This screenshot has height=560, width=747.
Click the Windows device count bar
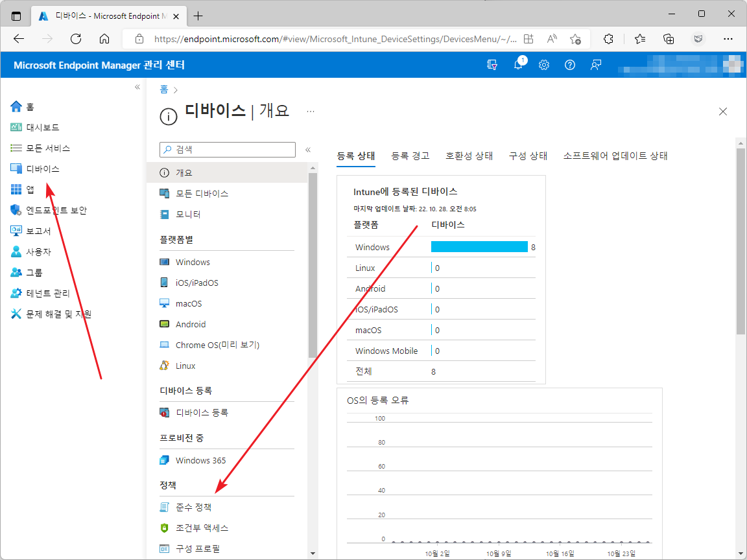[479, 247]
